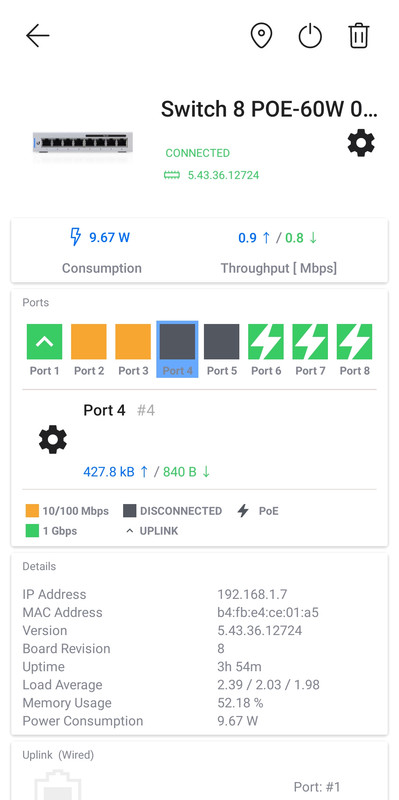Image resolution: width=399 pixels, height=800 pixels.
Task: Tap the trash delete icon
Action: point(359,36)
